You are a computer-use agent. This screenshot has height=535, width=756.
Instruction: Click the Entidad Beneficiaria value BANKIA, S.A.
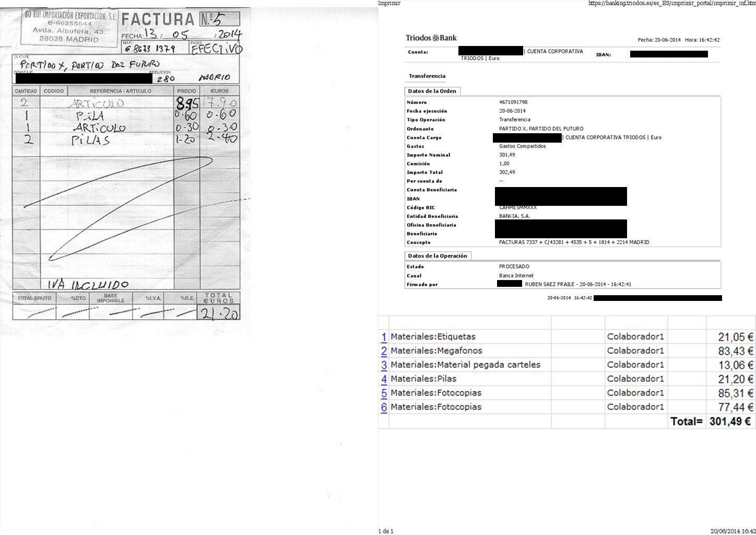tap(515, 216)
